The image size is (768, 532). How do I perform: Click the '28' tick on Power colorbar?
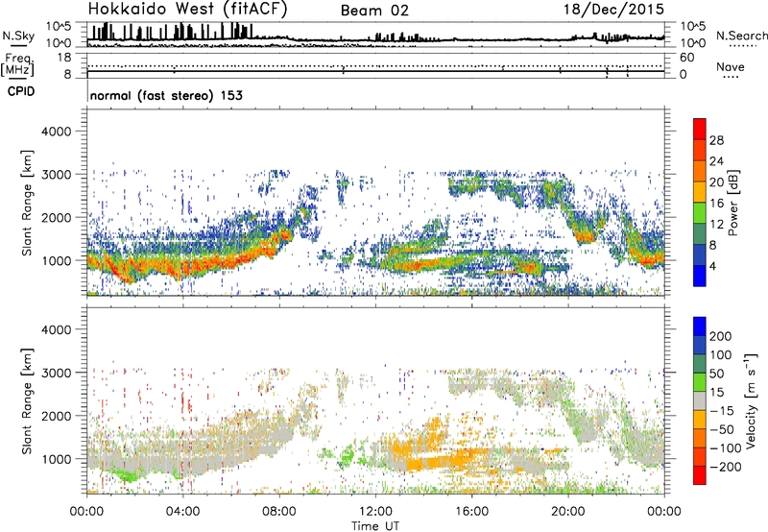coord(716,140)
